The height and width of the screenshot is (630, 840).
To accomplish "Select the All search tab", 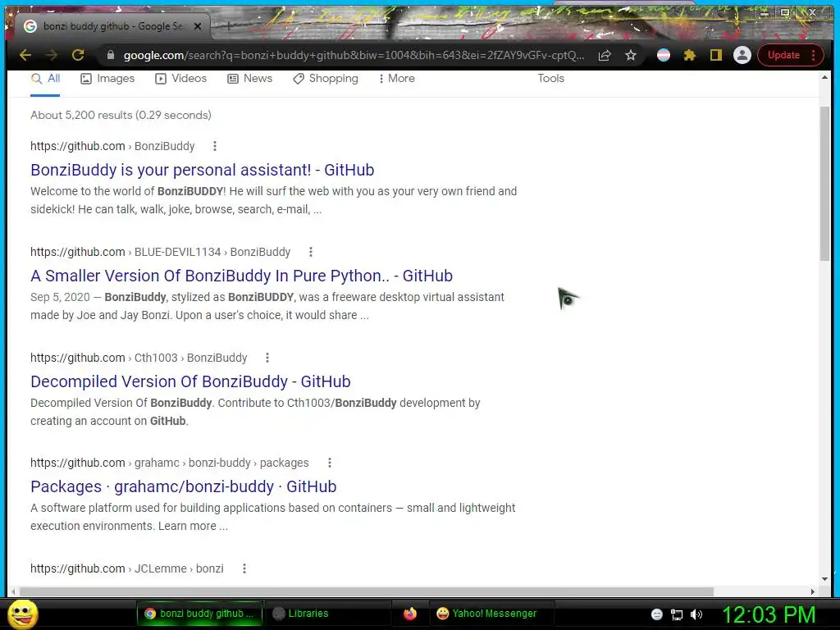I will pos(46,79).
